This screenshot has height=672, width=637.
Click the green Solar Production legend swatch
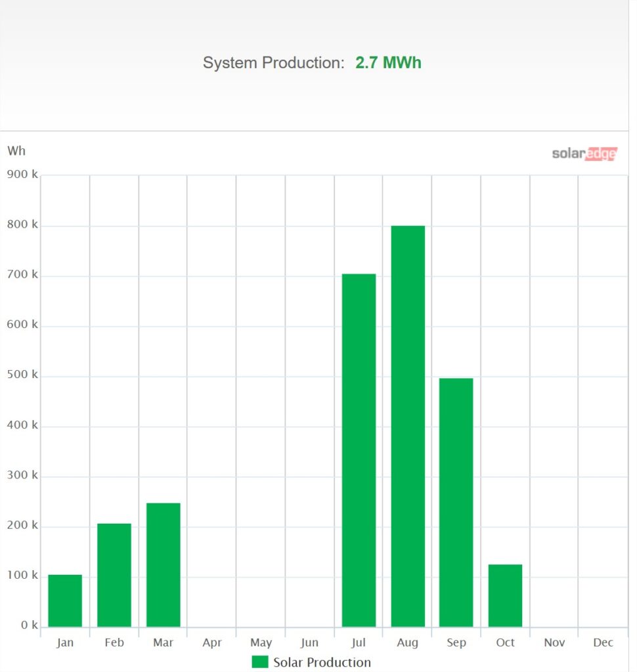pyautogui.click(x=260, y=661)
